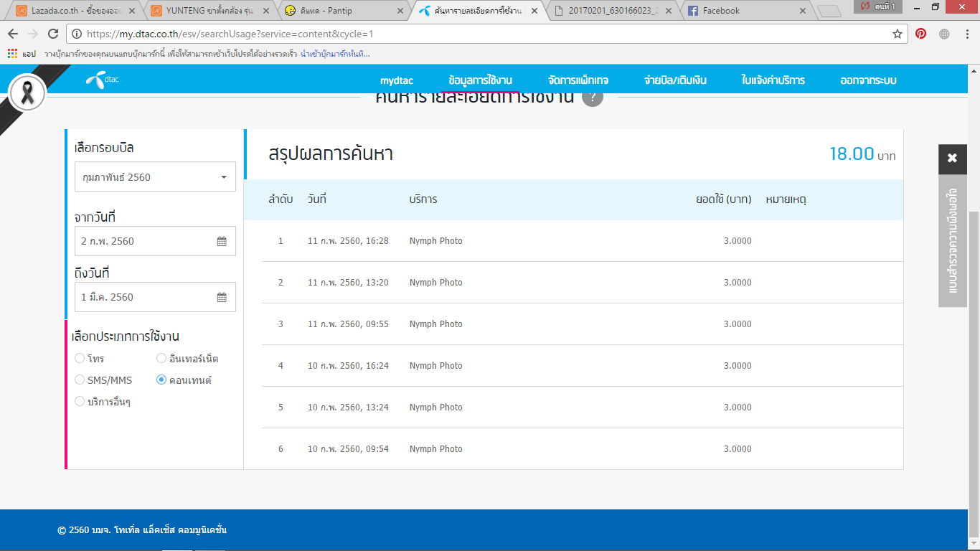Image resolution: width=980 pixels, height=551 pixels.
Task: Open the apps grid in bookmarks bar
Action: (x=12, y=54)
